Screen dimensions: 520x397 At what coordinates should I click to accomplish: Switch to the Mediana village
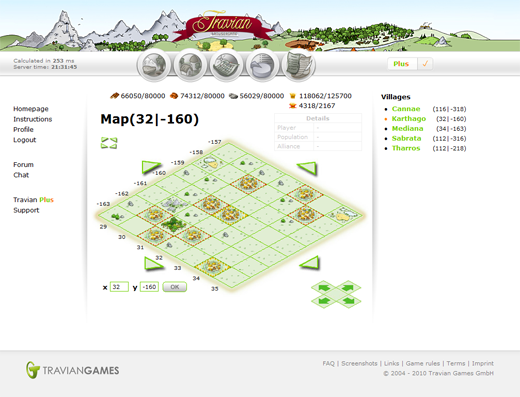coord(407,128)
